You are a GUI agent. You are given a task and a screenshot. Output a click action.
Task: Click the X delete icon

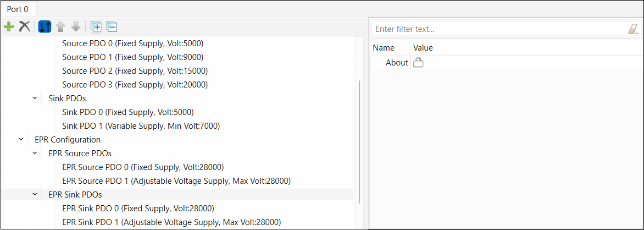point(25,26)
